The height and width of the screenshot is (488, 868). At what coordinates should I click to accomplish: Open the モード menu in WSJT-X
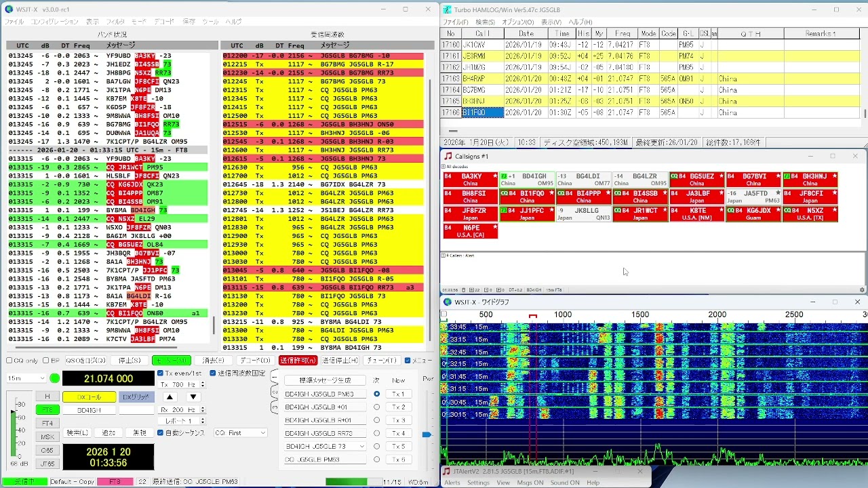click(138, 22)
